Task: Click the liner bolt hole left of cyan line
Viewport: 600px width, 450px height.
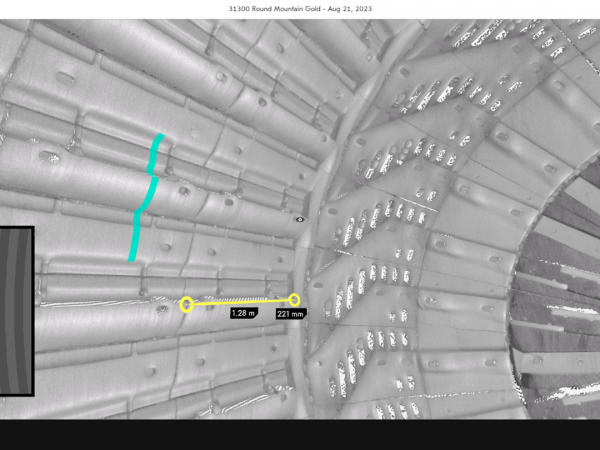Action: (x=47, y=156)
